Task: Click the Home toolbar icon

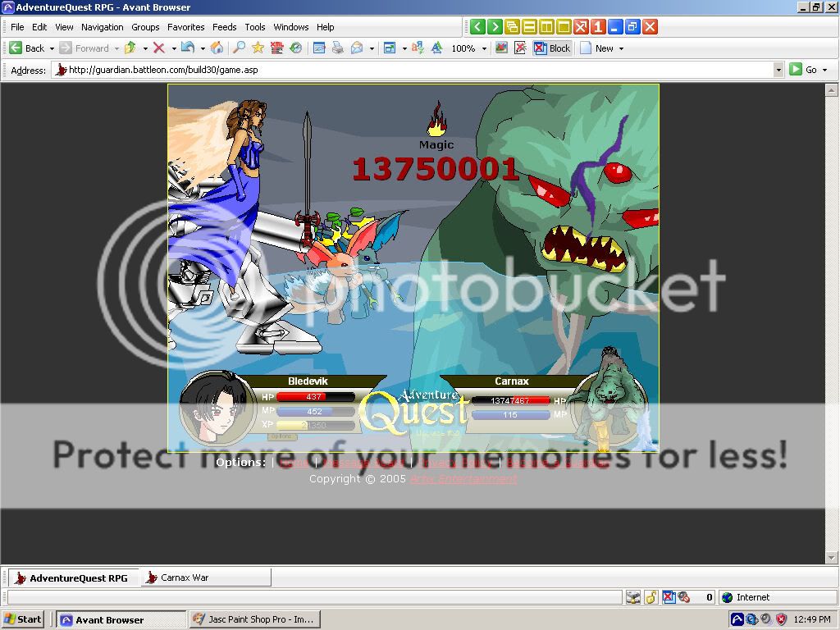Action: coord(217,48)
